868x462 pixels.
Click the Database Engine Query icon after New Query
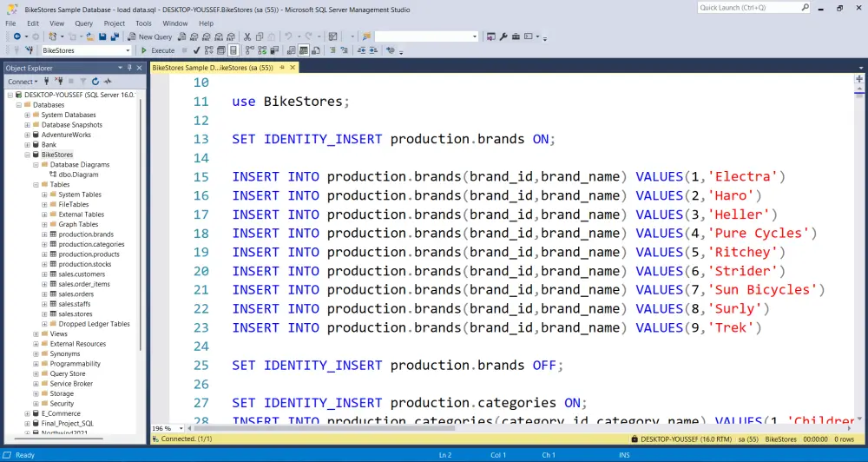tap(181, 36)
